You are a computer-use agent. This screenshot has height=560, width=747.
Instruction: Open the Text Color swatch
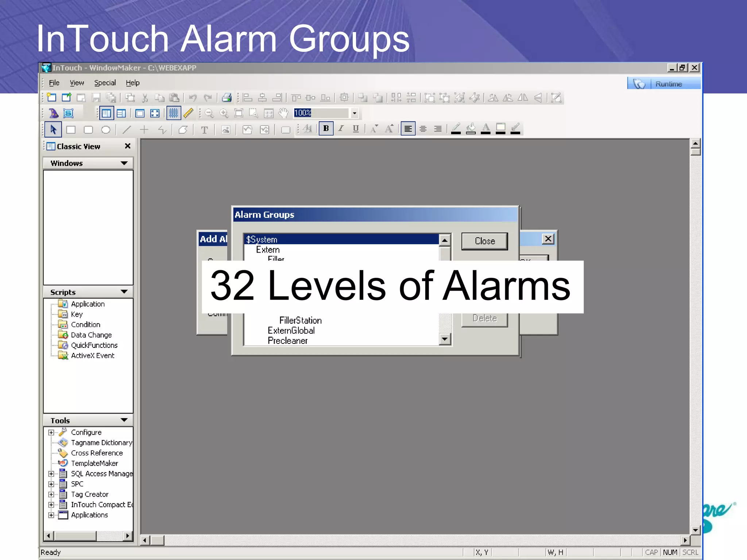pyautogui.click(x=486, y=129)
